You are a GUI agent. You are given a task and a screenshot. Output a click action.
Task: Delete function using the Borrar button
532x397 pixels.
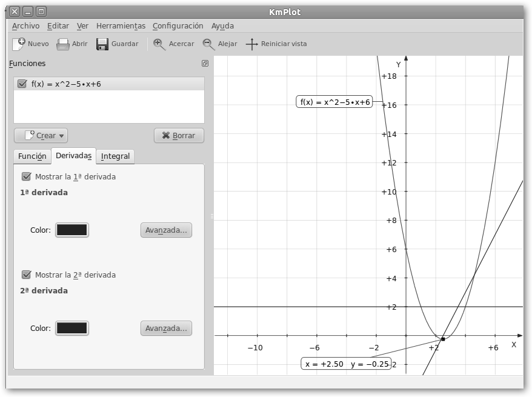179,135
